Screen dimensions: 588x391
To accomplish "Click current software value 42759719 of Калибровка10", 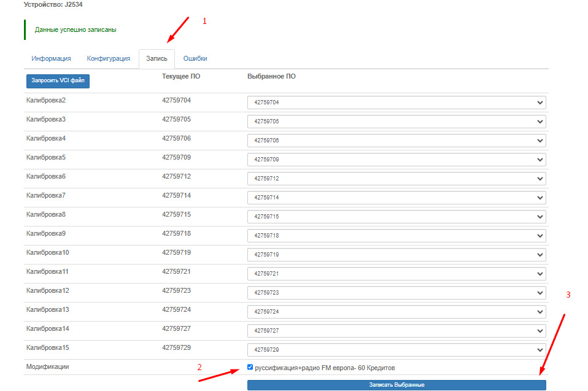I will tap(176, 253).
